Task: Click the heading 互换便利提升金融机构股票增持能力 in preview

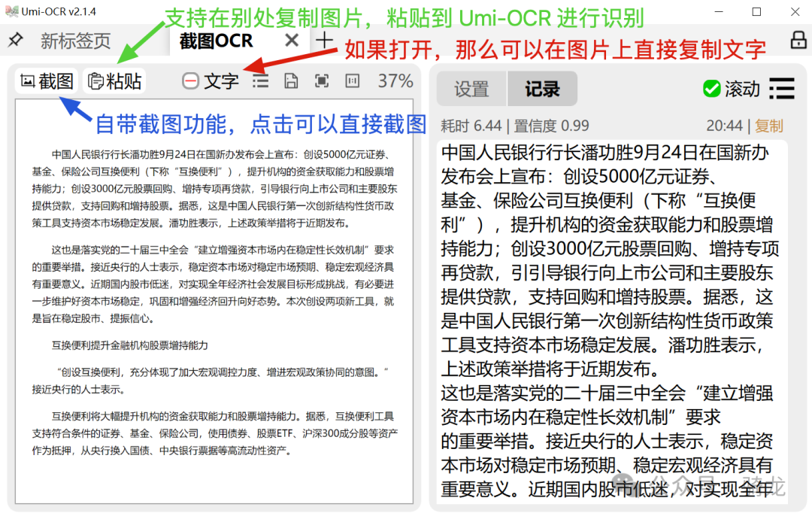Action: 129,345
